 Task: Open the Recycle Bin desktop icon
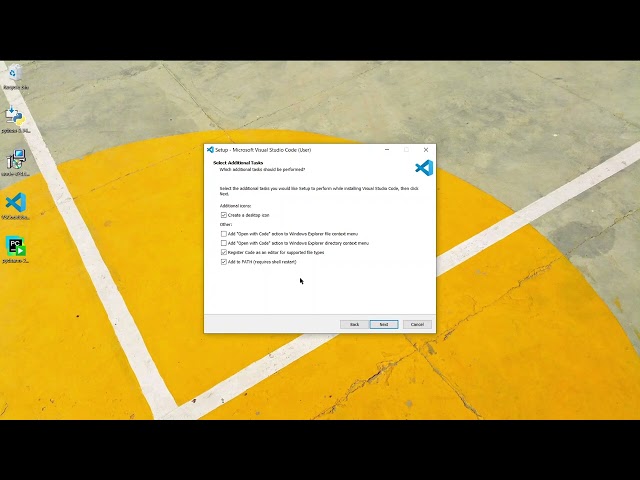[16, 77]
